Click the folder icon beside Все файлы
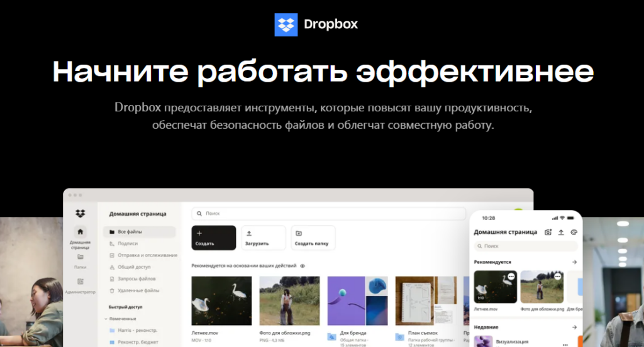The height and width of the screenshot is (347, 644). tap(112, 232)
